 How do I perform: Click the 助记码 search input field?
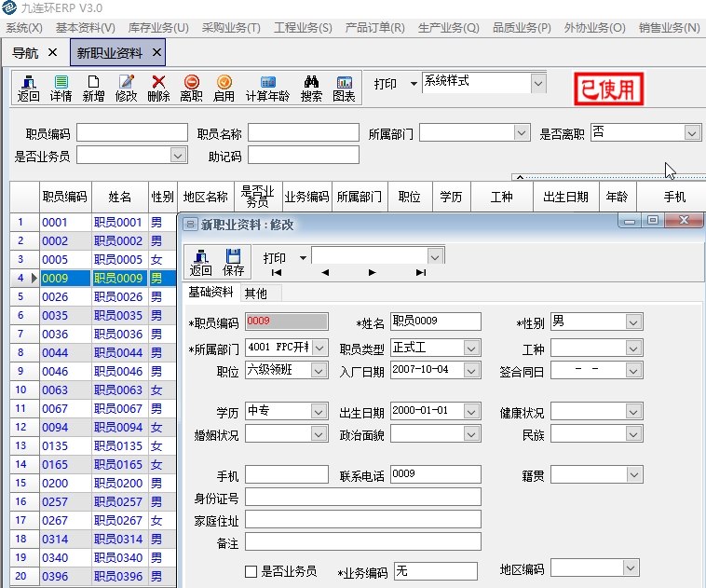click(303, 156)
